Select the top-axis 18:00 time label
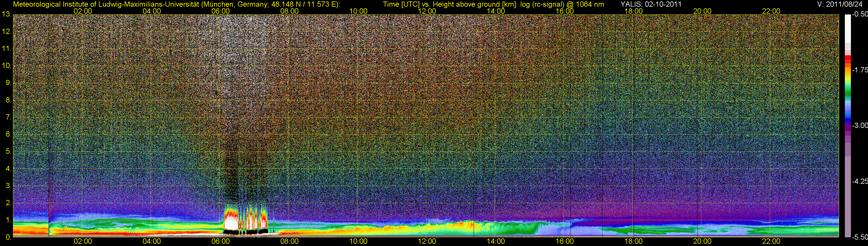 633,11
